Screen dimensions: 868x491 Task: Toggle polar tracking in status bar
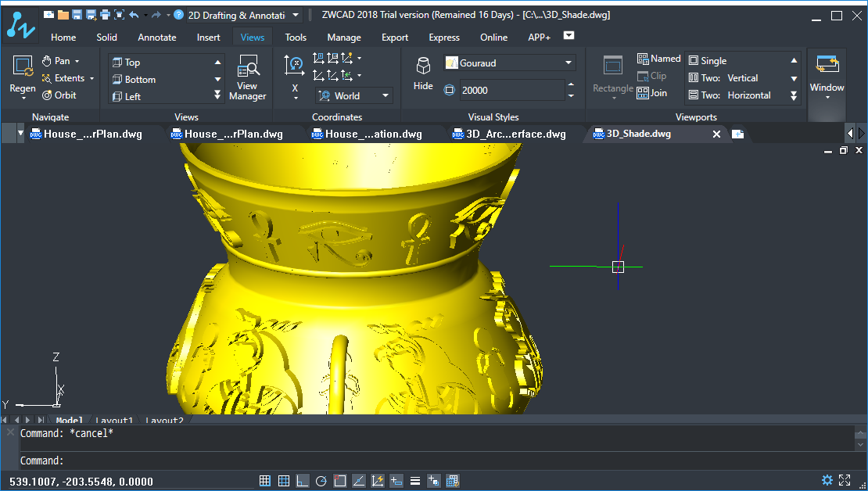tap(321, 481)
